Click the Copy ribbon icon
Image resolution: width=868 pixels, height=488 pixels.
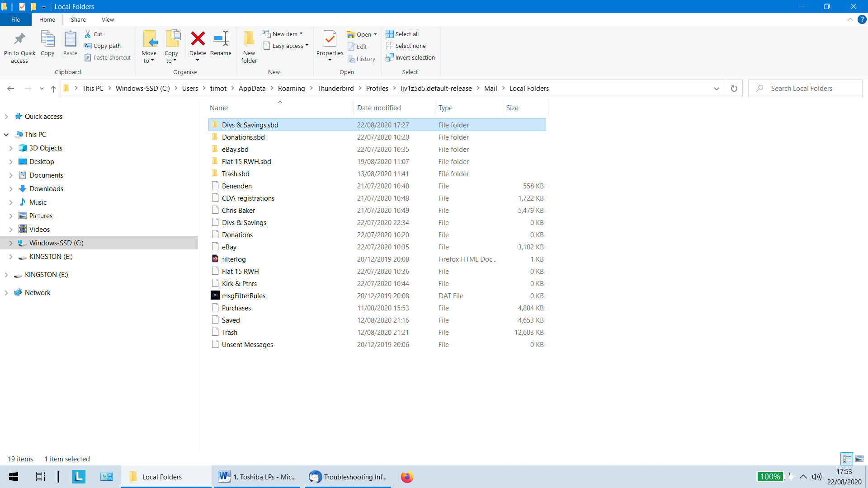tap(47, 39)
